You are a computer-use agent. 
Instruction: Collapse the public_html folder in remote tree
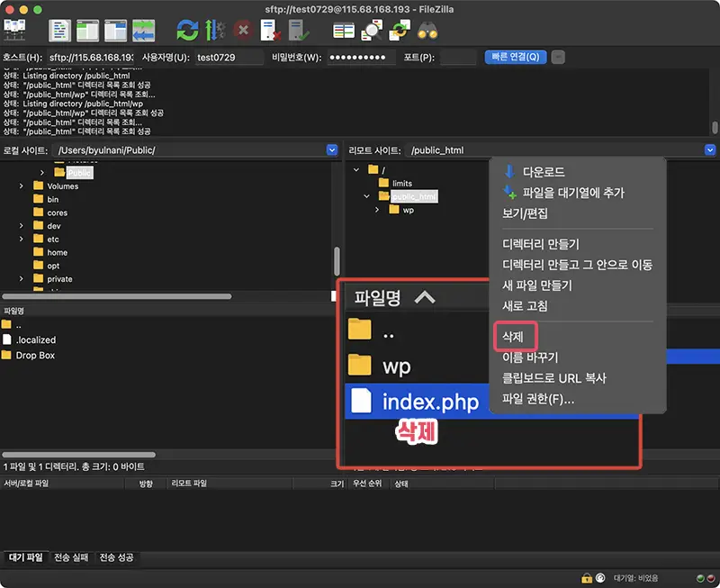[x=366, y=196]
